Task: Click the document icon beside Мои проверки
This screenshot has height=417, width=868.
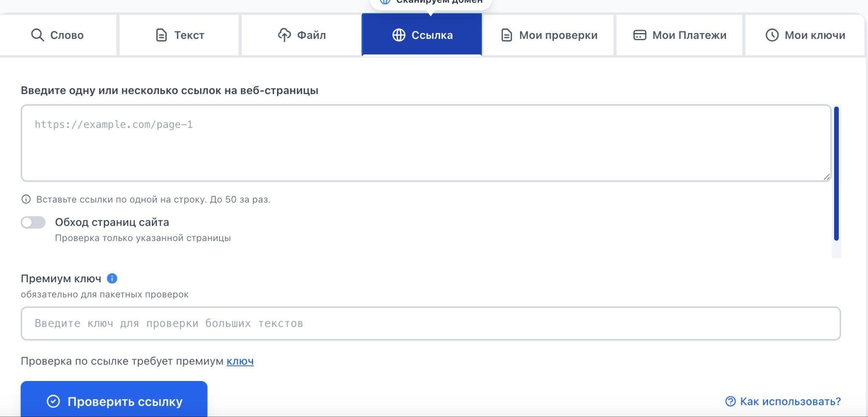Action: pyautogui.click(x=506, y=35)
